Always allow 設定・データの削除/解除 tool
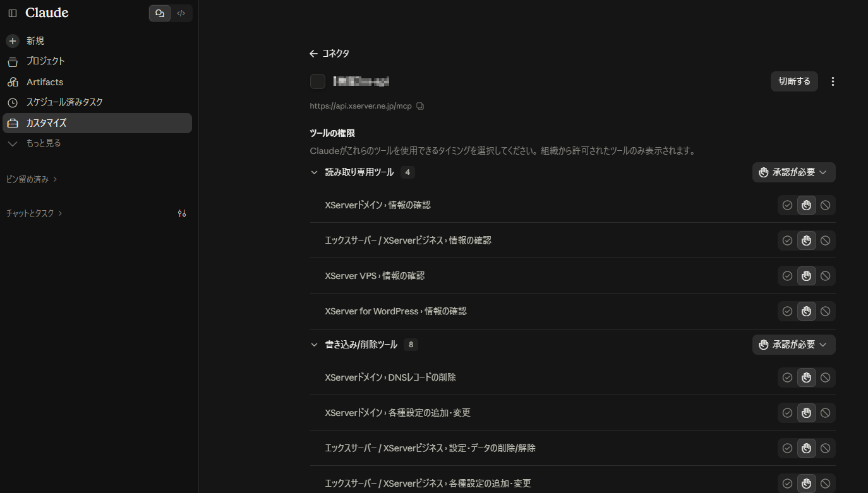This screenshot has width=868, height=493. click(x=787, y=448)
